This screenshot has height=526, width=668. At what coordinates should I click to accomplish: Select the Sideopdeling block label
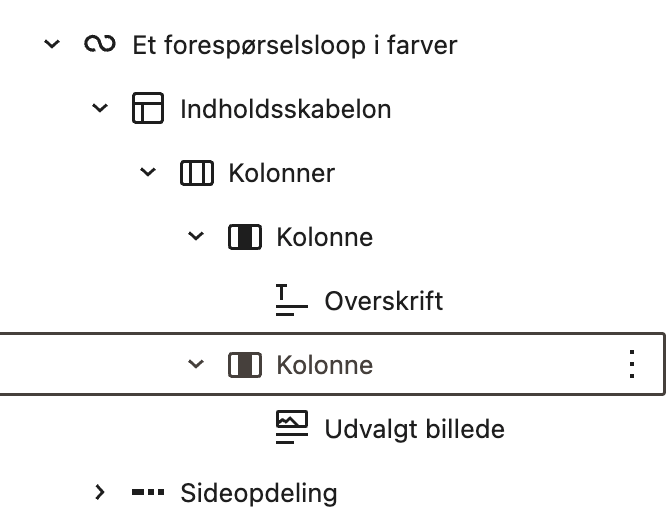pyautogui.click(x=258, y=493)
